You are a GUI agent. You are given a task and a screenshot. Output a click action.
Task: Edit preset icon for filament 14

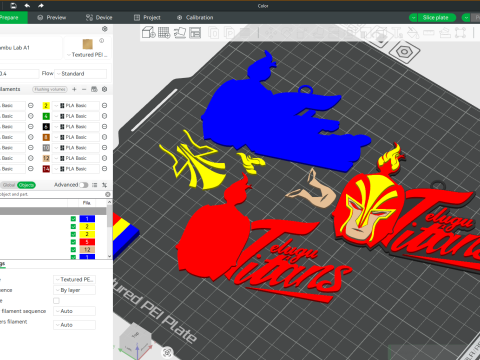click(x=104, y=169)
